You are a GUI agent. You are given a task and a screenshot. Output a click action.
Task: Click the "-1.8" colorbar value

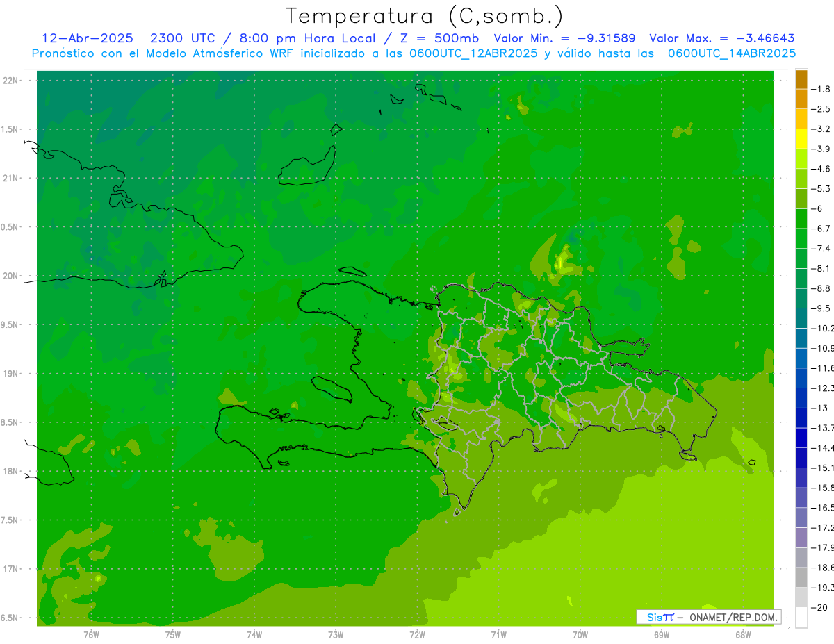coord(821,89)
